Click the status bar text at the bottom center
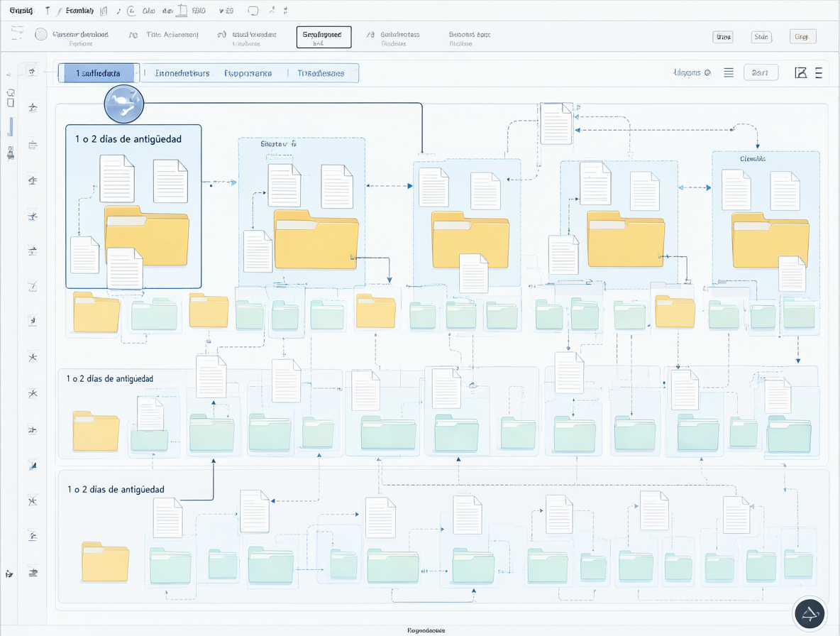This screenshot has width=840, height=636. 426,630
